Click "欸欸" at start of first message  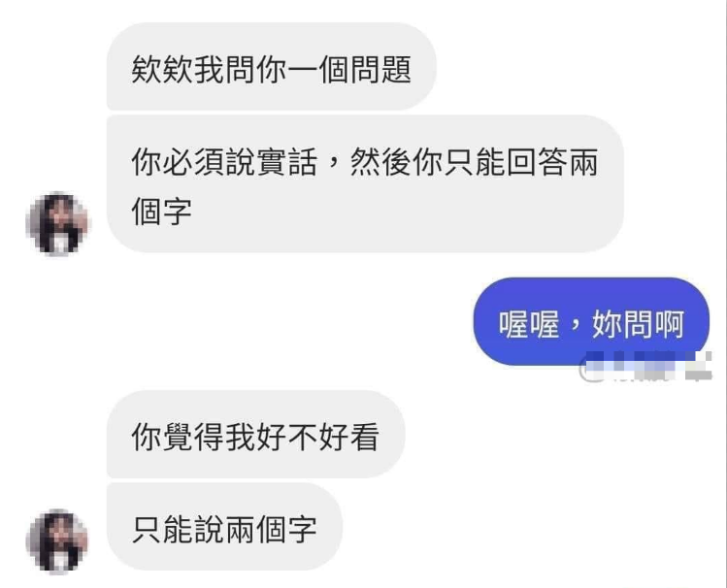[162, 70]
